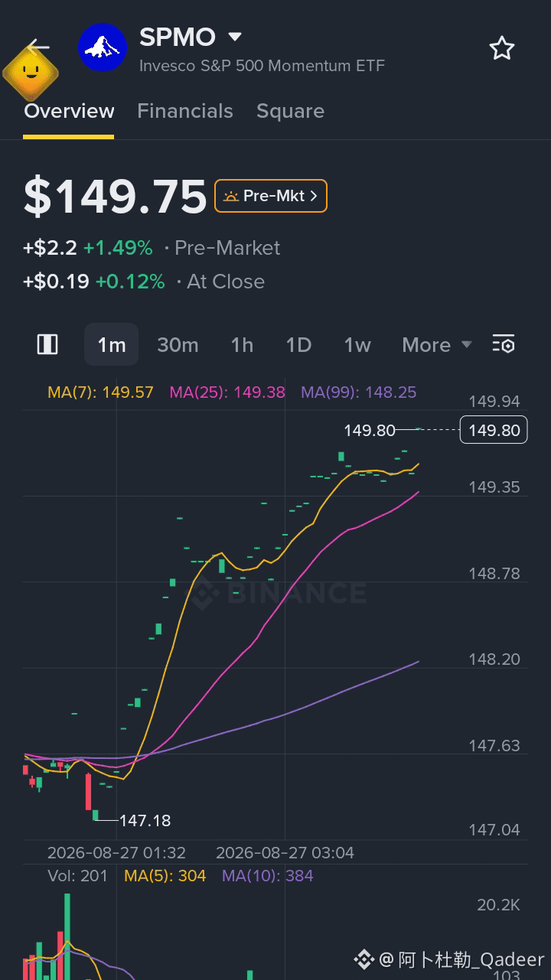Switch to the Financials tab
551x980 pixels.
[x=185, y=111]
